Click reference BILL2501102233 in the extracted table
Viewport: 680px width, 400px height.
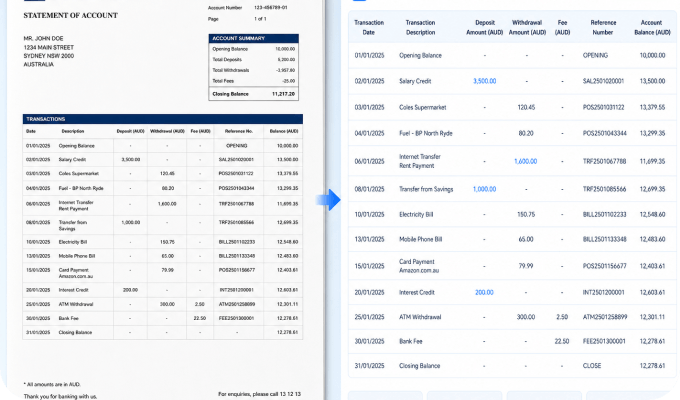(605, 214)
